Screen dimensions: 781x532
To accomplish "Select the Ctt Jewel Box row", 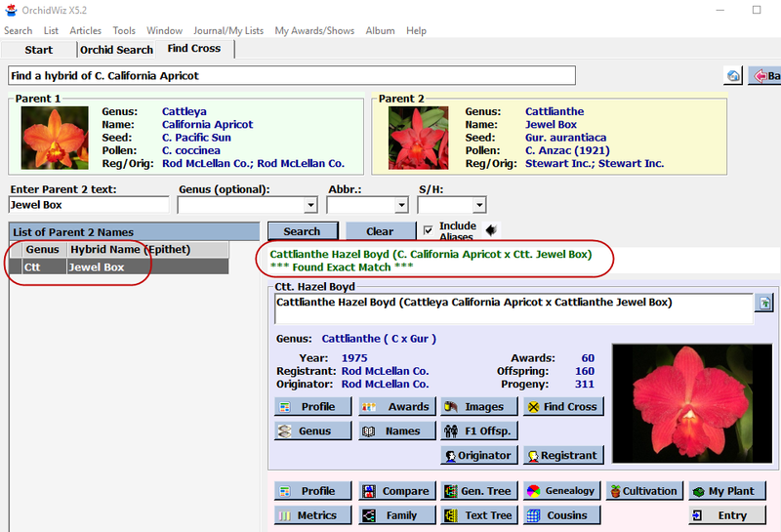I will pos(119,267).
